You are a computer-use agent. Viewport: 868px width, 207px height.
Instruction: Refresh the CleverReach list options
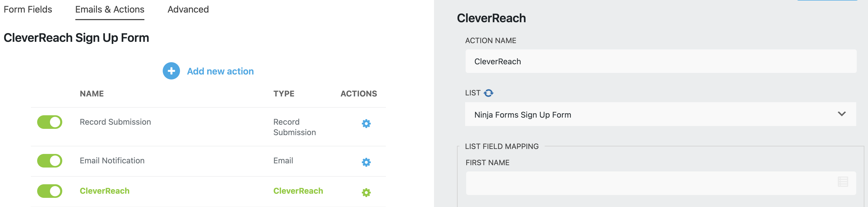pos(489,93)
